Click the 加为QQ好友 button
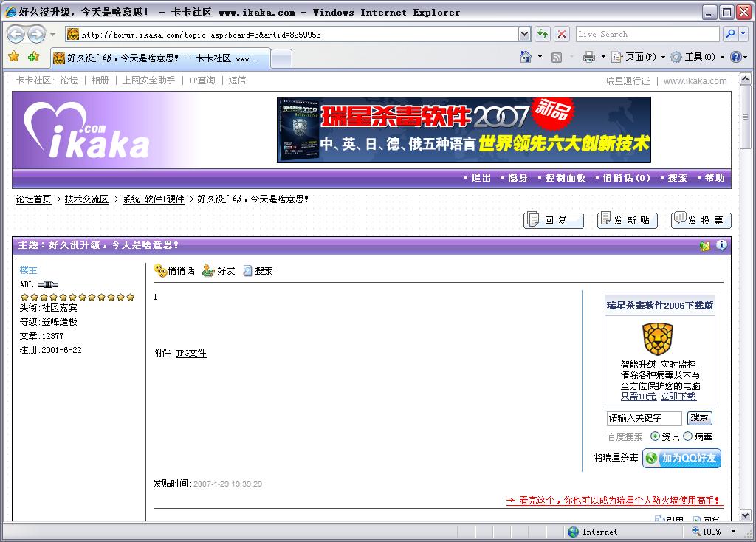756x542 pixels. 681,458
